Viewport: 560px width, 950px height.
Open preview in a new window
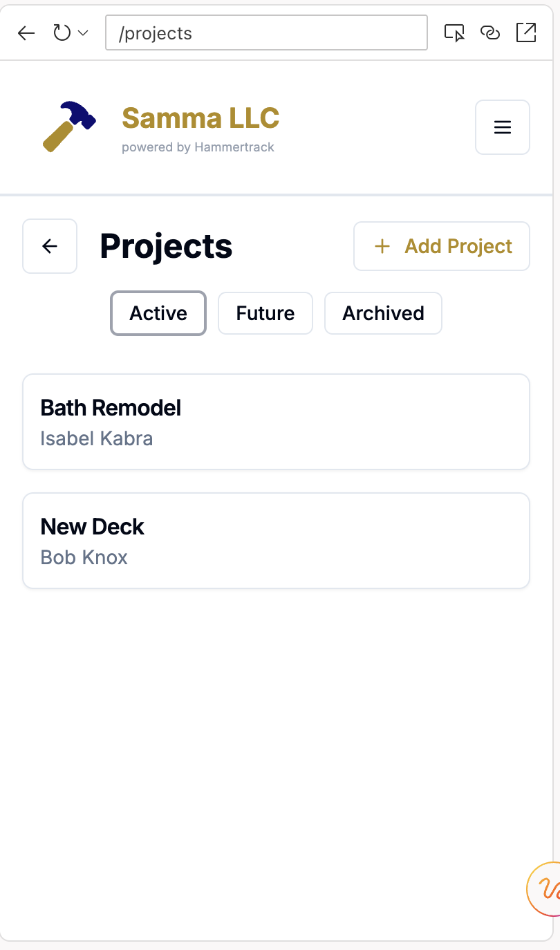(526, 33)
